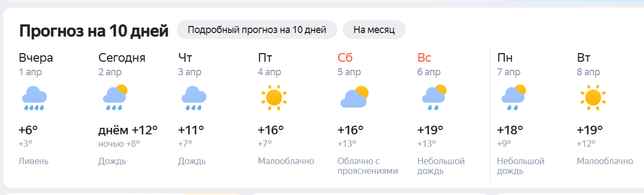Click today's rain and sun icon
Screen dimensions: 644x195
pos(115,97)
